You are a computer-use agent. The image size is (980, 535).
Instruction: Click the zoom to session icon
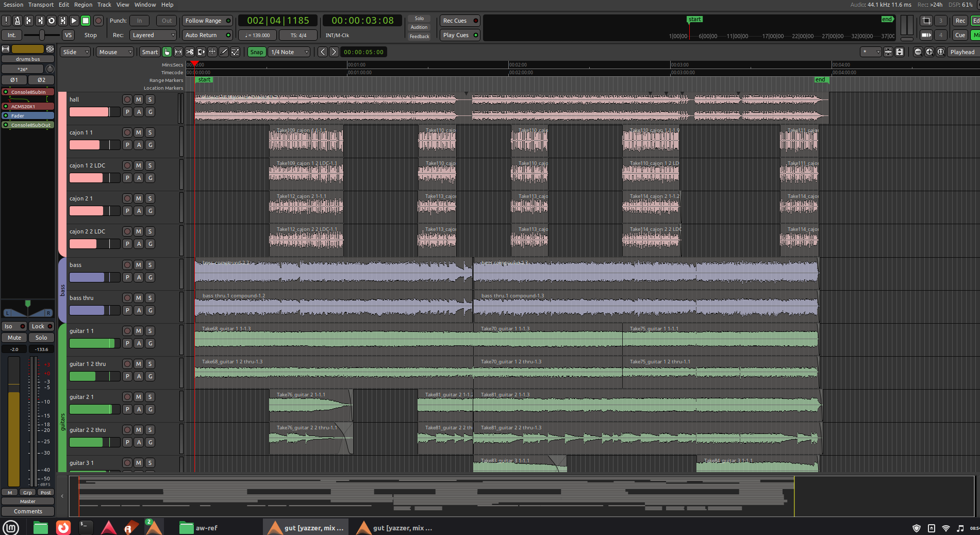940,52
